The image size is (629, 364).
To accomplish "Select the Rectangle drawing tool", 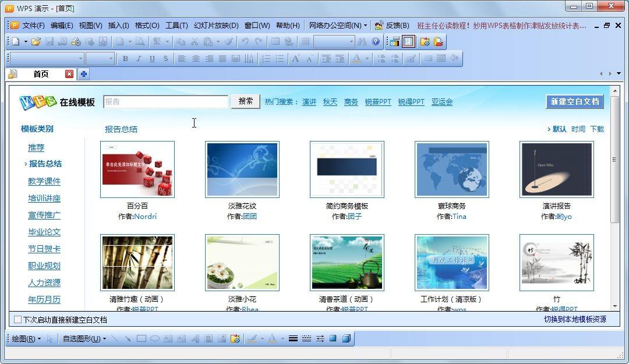I will point(141,338).
